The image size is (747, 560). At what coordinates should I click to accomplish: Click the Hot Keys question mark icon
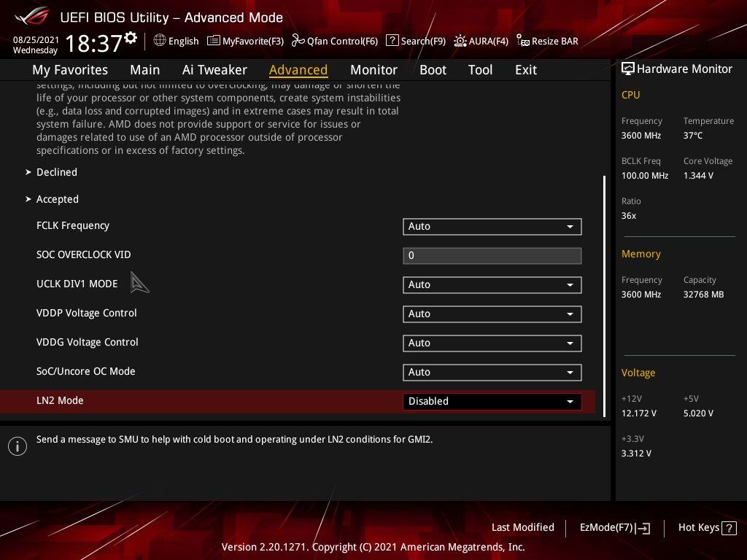point(729,528)
